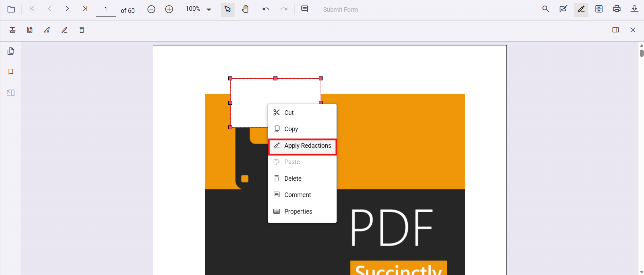Open redaction properties pencil-gear icon
This screenshot has height=275, width=644.
47,30
